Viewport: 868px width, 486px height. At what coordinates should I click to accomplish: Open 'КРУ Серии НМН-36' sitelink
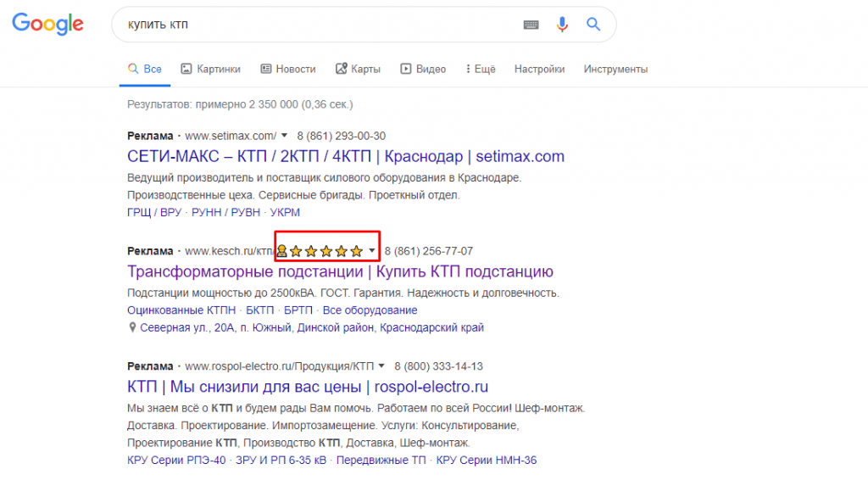coord(487,460)
